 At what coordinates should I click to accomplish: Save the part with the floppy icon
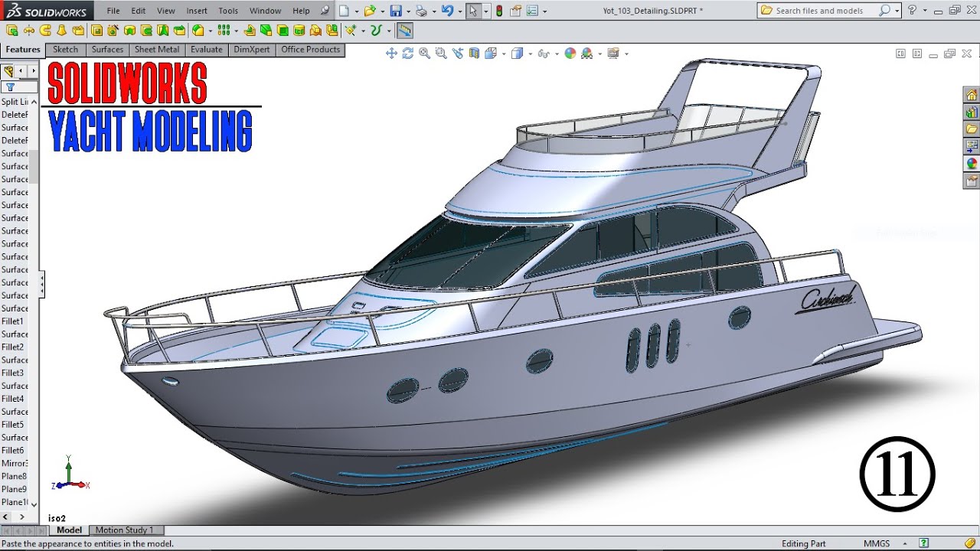[396, 11]
